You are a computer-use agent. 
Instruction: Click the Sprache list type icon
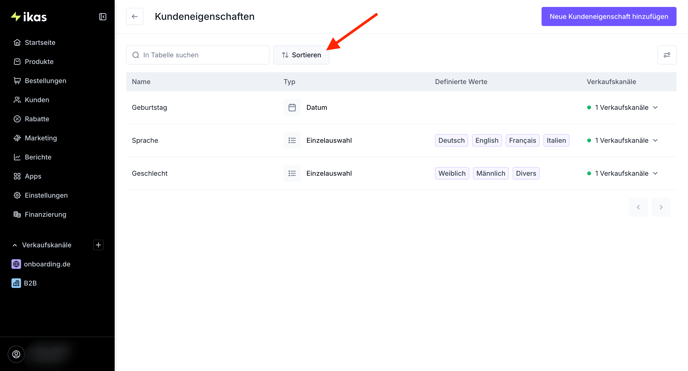[x=292, y=140]
